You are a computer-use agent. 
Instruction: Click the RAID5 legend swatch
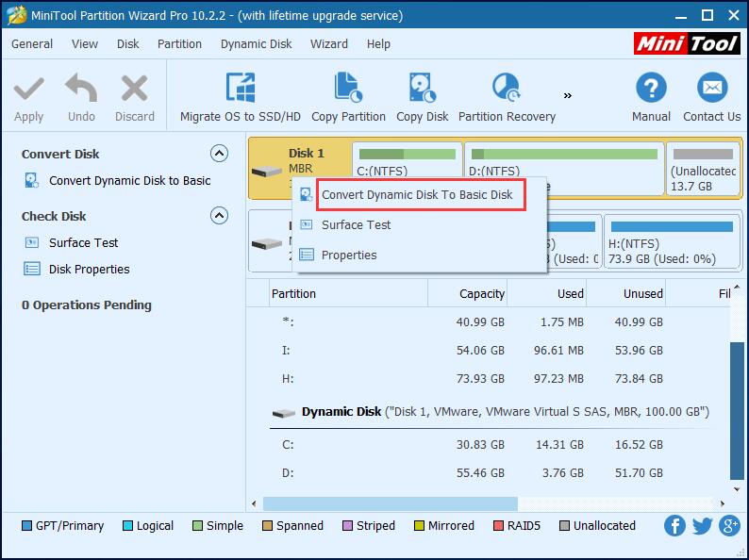tap(498, 526)
